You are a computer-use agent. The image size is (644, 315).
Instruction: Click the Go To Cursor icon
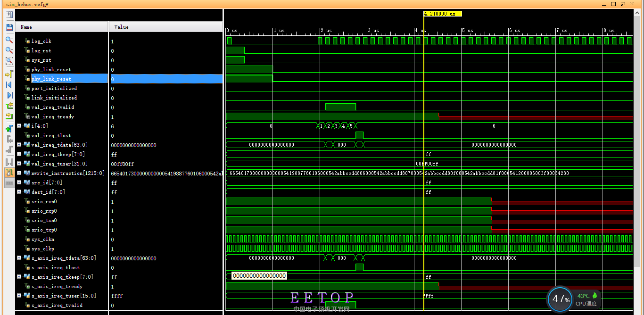tap(9, 74)
